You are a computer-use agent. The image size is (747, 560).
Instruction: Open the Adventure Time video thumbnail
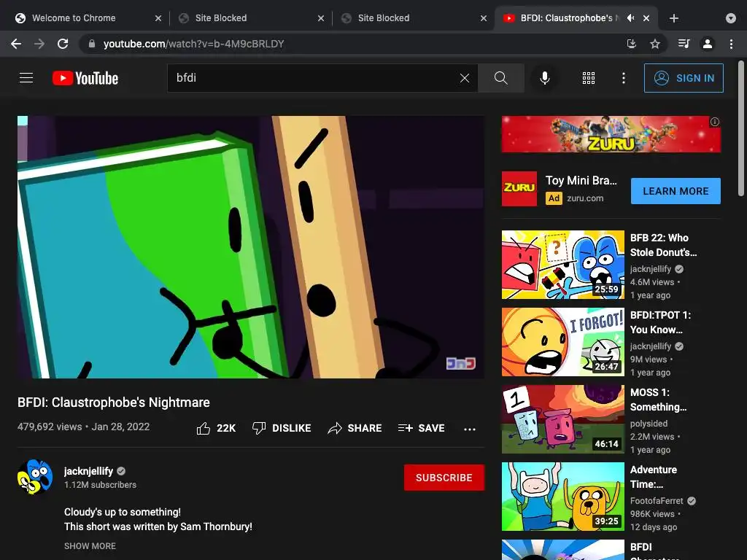[562, 496]
